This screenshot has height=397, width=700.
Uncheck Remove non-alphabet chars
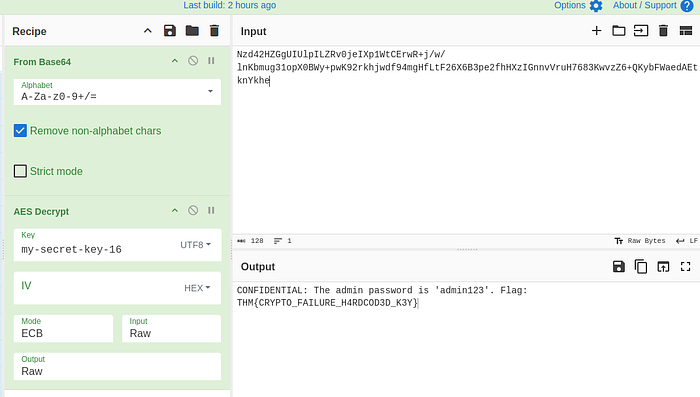[20, 131]
